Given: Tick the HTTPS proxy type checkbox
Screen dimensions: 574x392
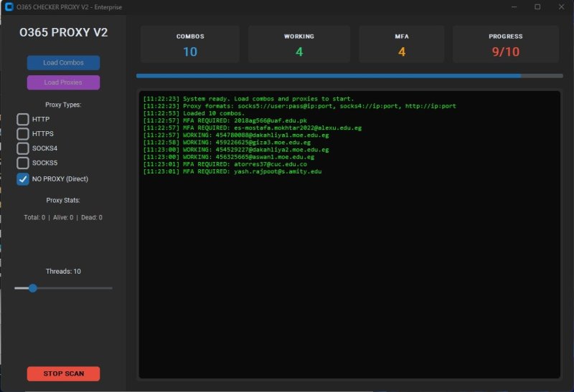Looking at the screenshot, I should 23,134.
